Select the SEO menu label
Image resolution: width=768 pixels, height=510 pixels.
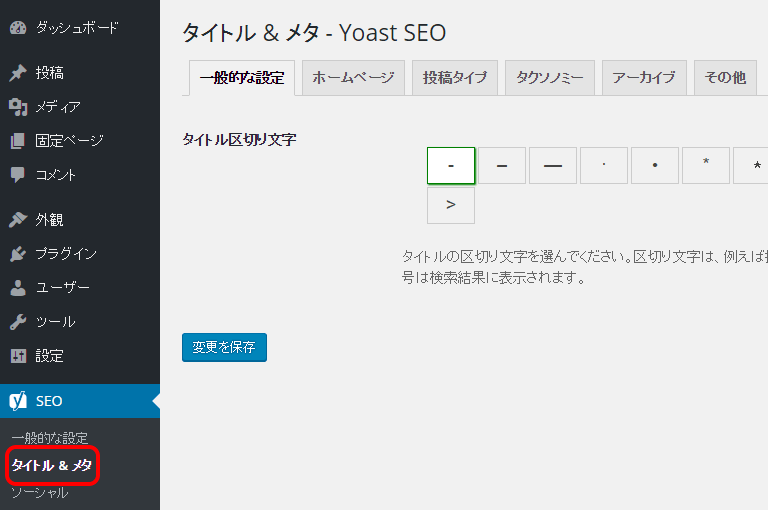pos(49,401)
